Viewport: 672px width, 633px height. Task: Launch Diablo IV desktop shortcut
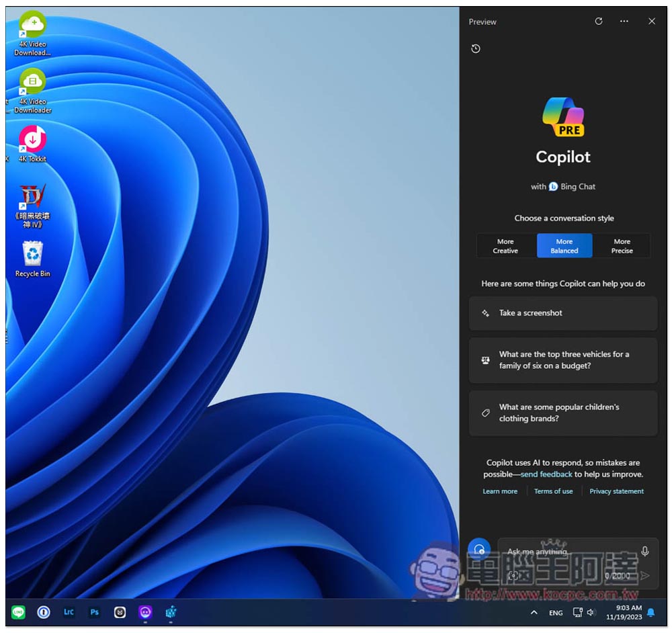(x=32, y=206)
